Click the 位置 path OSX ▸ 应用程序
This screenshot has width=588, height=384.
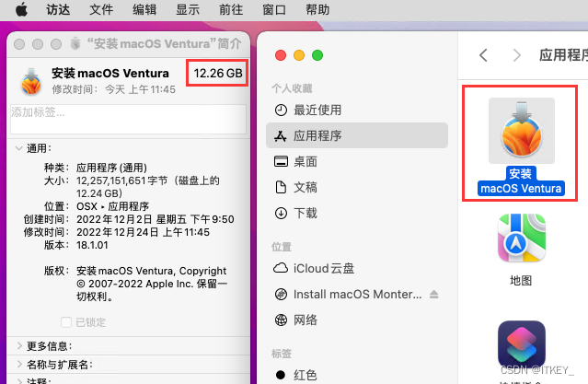click(x=112, y=206)
